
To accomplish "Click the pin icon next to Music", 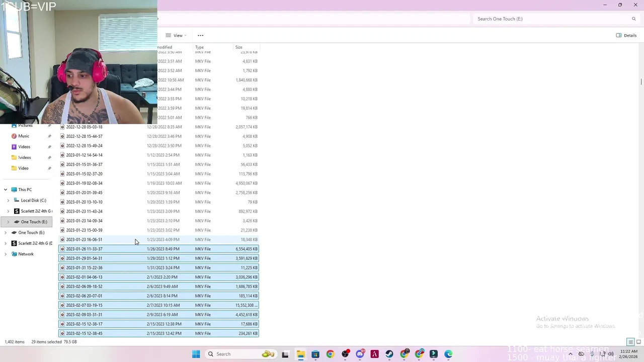I will [x=49, y=136].
